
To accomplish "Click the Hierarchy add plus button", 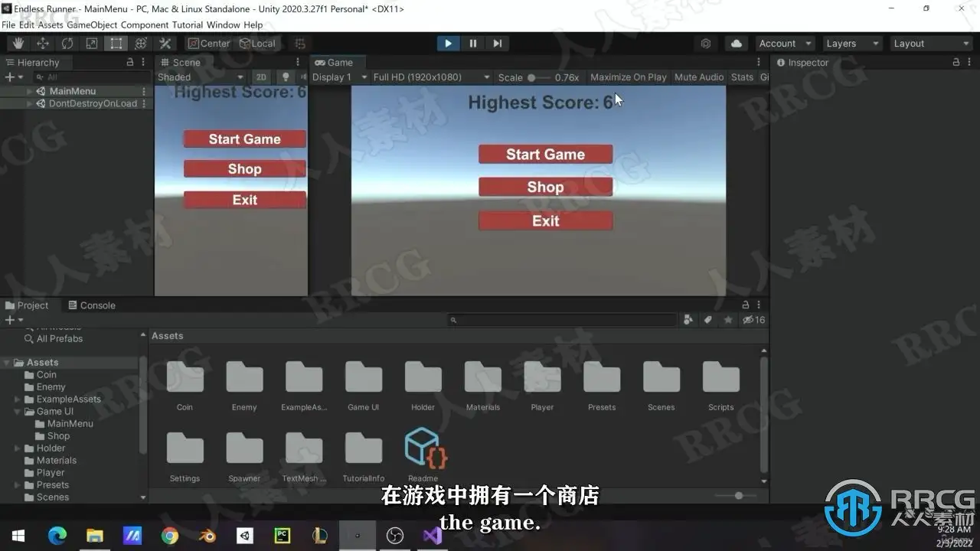I will pos(9,77).
